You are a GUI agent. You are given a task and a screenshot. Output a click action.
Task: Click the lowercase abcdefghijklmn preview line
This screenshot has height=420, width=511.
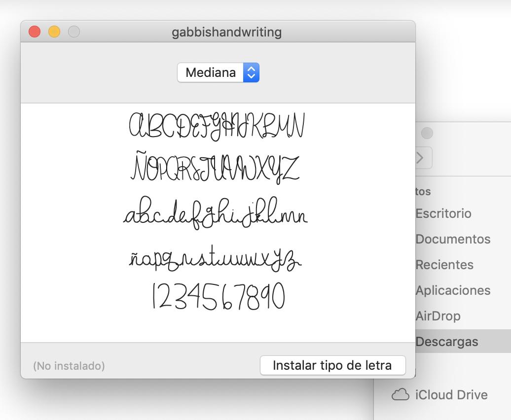216,213
